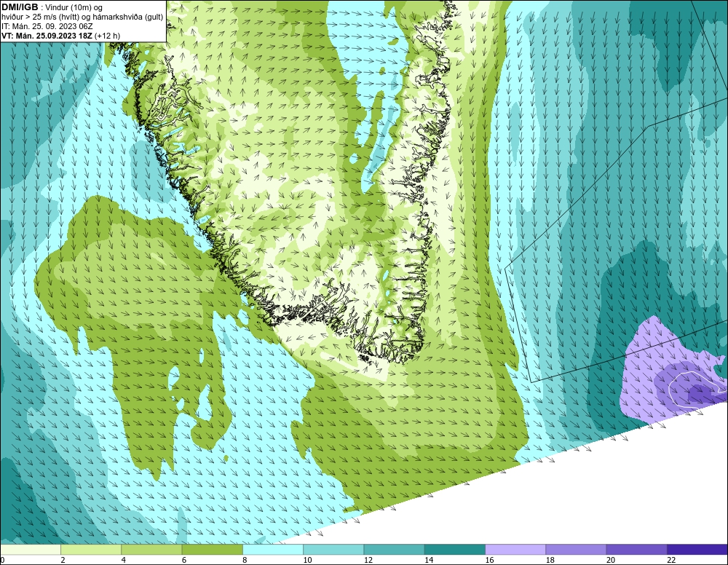Click the legend label 22
This screenshot has width=728, height=565.
coord(671,560)
